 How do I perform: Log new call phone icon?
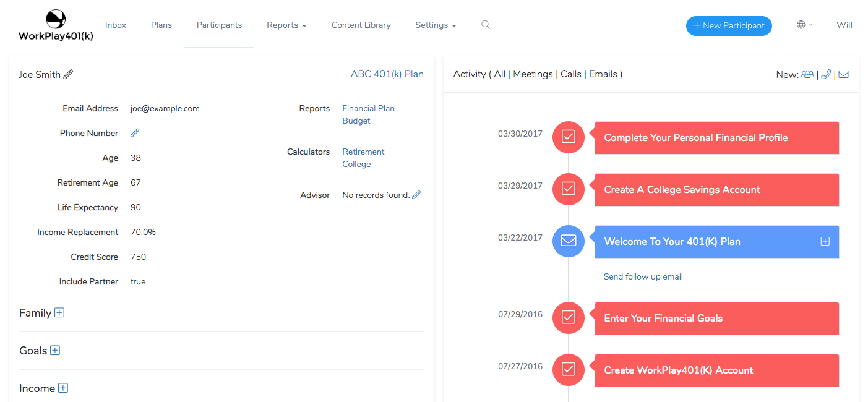[826, 74]
